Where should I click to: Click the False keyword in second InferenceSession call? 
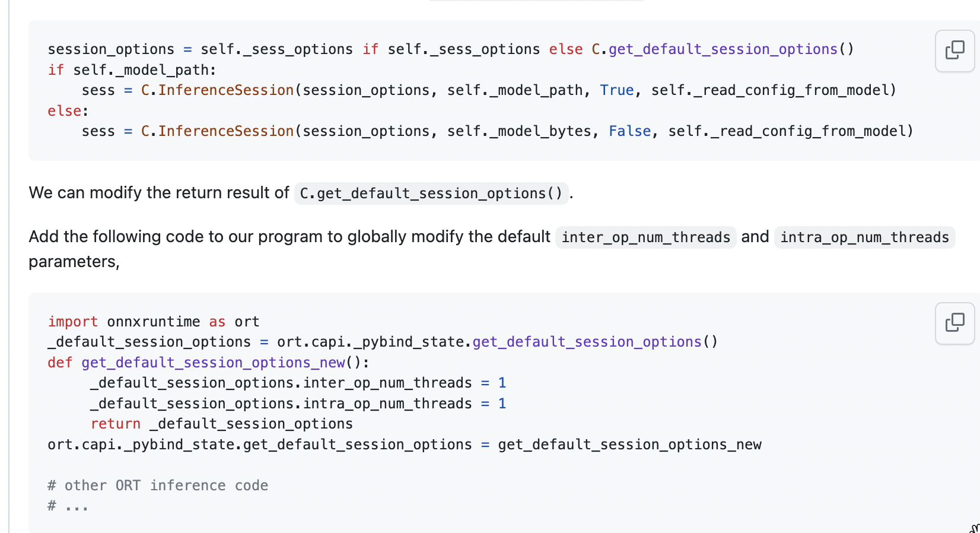click(x=629, y=131)
